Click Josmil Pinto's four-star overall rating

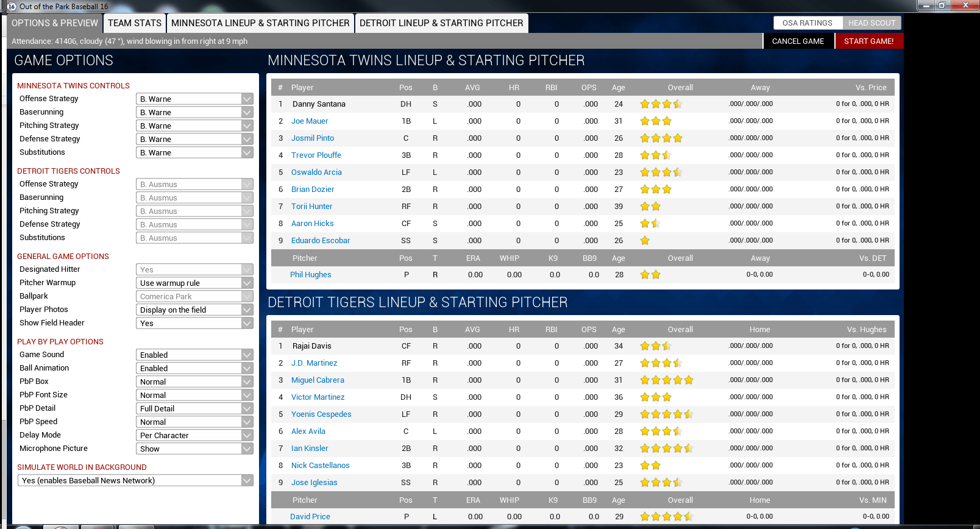pyautogui.click(x=661, y=138)
